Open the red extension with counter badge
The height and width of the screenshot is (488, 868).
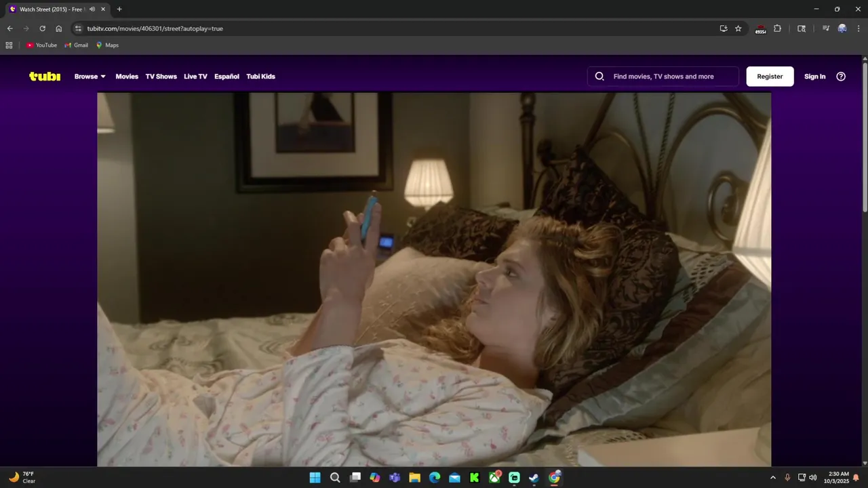click(x=761, y=29)
